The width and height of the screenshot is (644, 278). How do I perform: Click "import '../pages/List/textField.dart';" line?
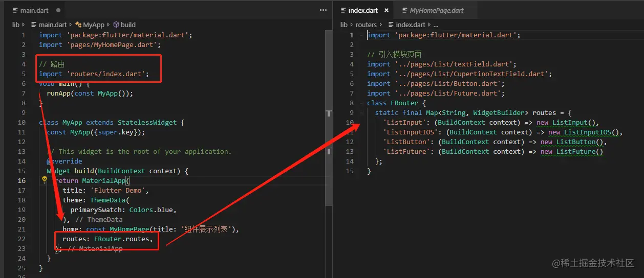pos(442,64)
